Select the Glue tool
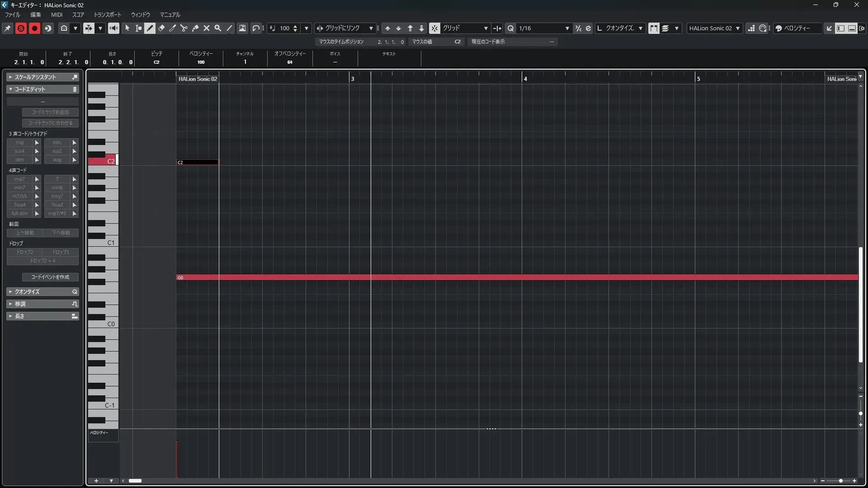 coord(195,28)
